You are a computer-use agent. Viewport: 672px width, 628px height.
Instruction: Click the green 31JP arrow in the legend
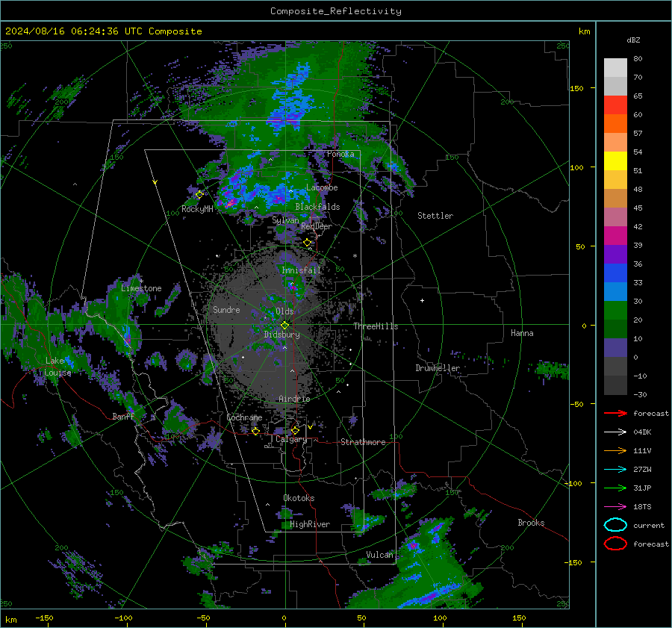point(615,488)
